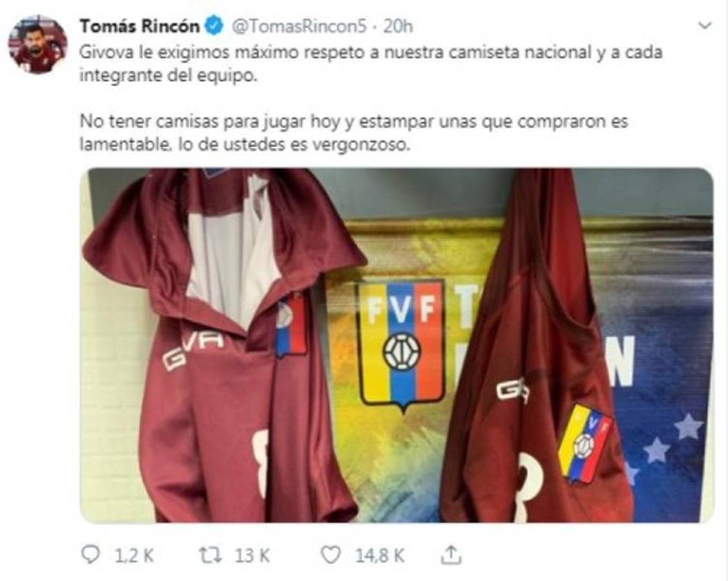Image resolution: width=728 pixels, height=581 pixels.
Task: Click the paragraph starting No tener camisas
Action: click(354, 133)
